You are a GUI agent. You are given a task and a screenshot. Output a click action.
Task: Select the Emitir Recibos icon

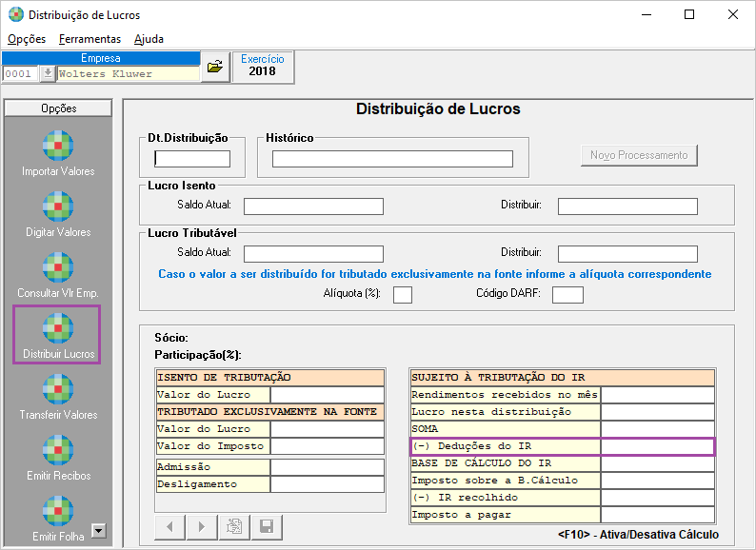[x=58, y=450]
